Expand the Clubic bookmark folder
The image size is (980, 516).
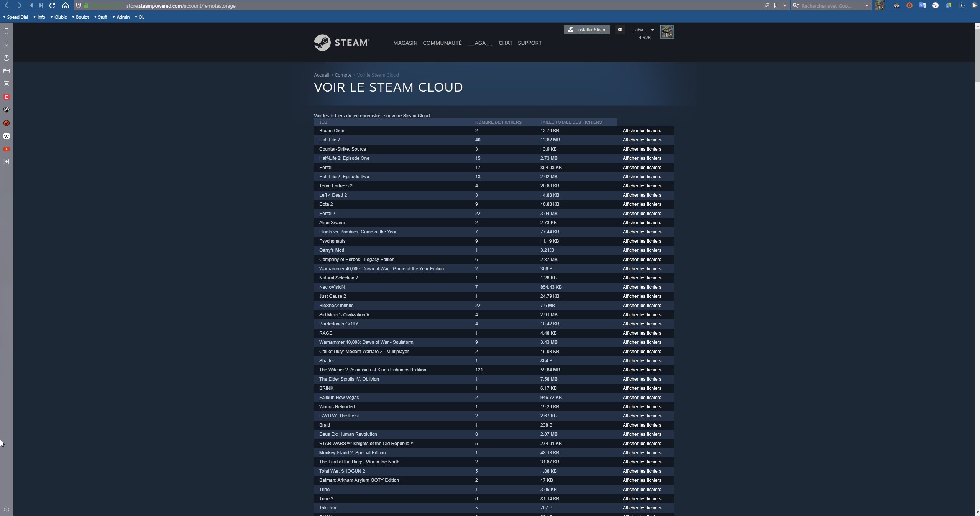click(x=58, y=17)
